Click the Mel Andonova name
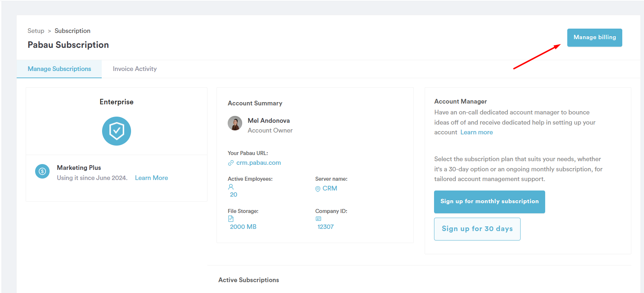The width and height of the screenshot is (644, 293). click(269, 121)
